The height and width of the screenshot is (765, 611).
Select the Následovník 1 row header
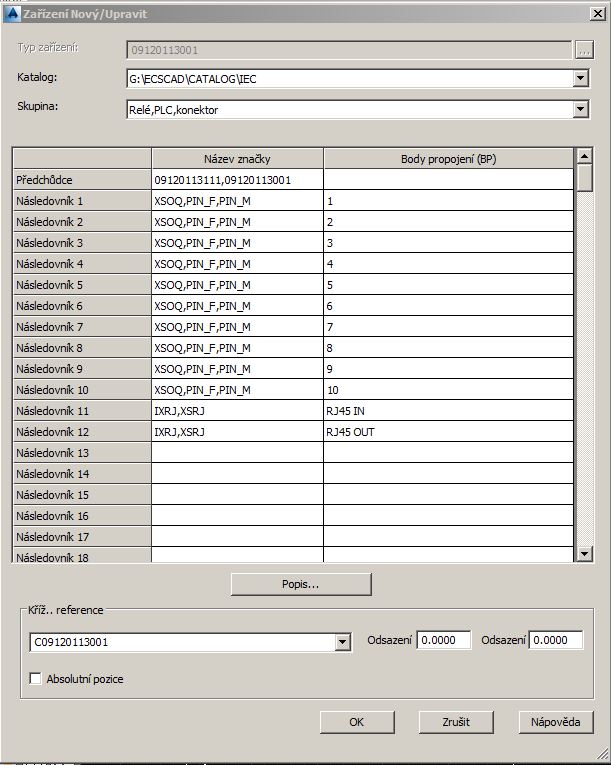click(x=82, y=201)
